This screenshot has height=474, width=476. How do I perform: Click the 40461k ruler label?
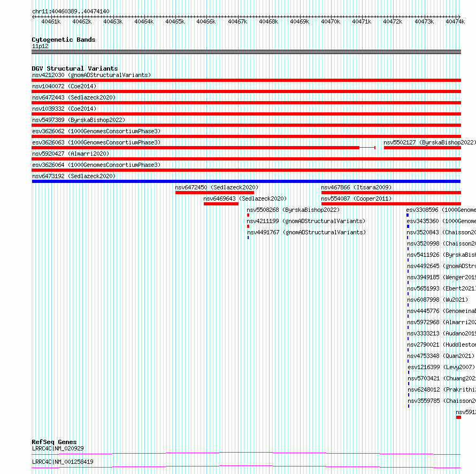click(x=51, y=21)
